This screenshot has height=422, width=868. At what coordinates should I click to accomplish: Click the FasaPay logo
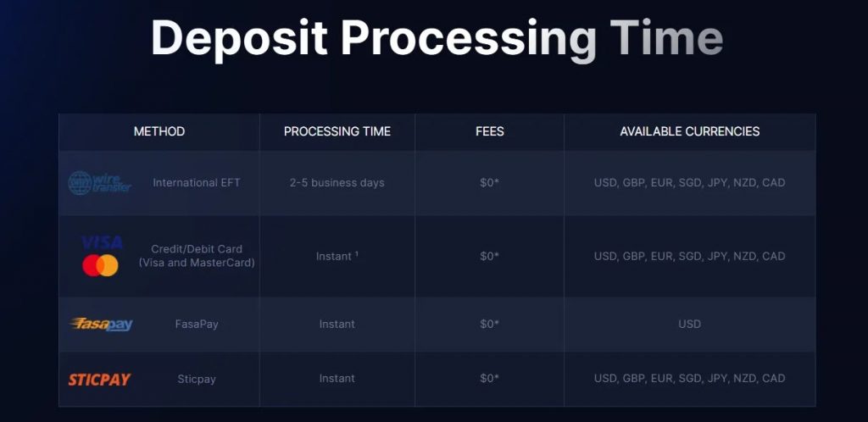coord(102,324)
